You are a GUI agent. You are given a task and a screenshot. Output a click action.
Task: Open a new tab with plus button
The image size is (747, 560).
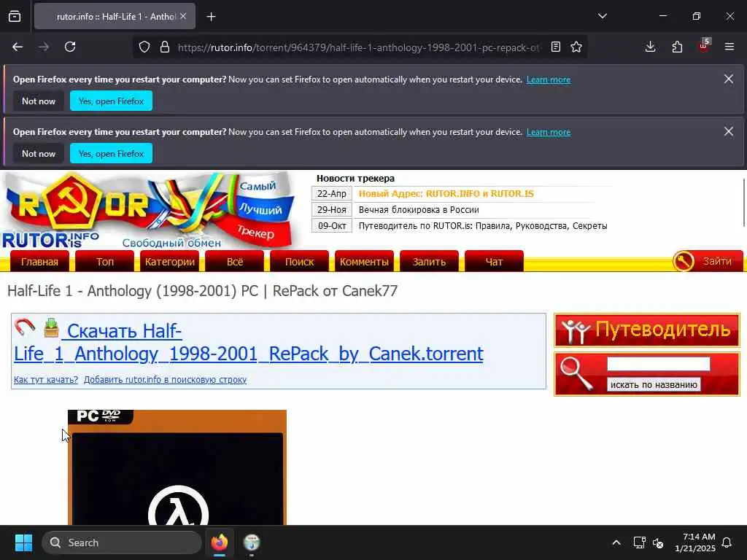pos(211,17)
